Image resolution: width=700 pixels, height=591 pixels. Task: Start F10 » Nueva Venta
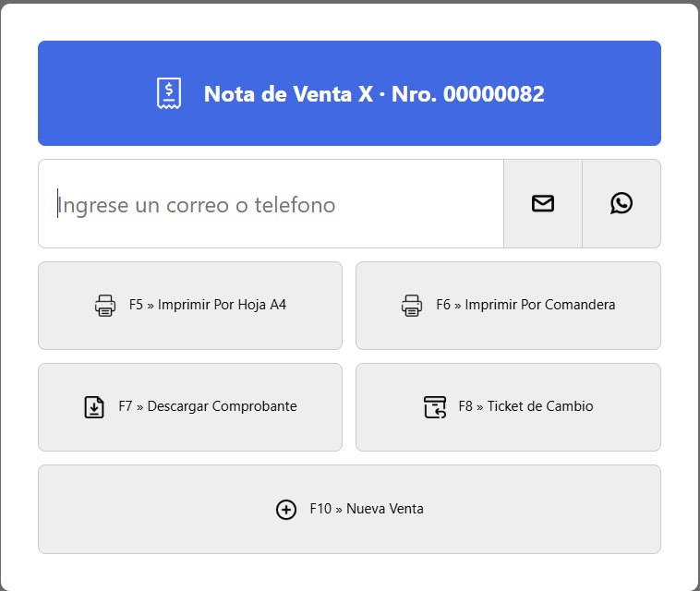[367, 509]
